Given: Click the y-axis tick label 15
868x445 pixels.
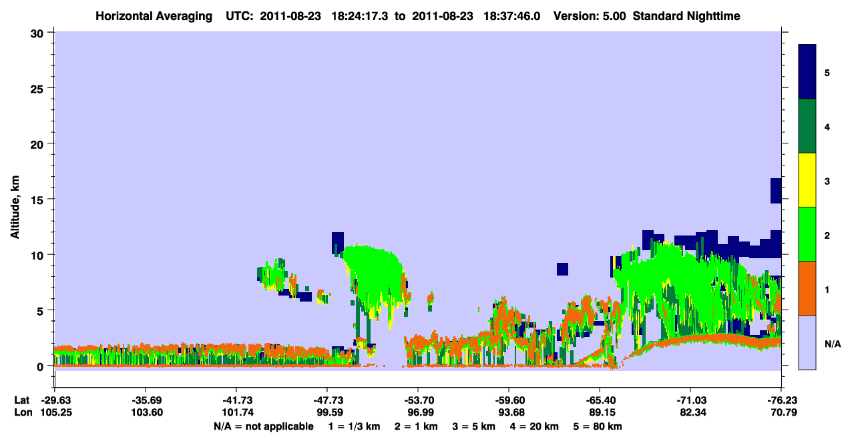Looking at the screenshot, I should click(x=37, y=199).
